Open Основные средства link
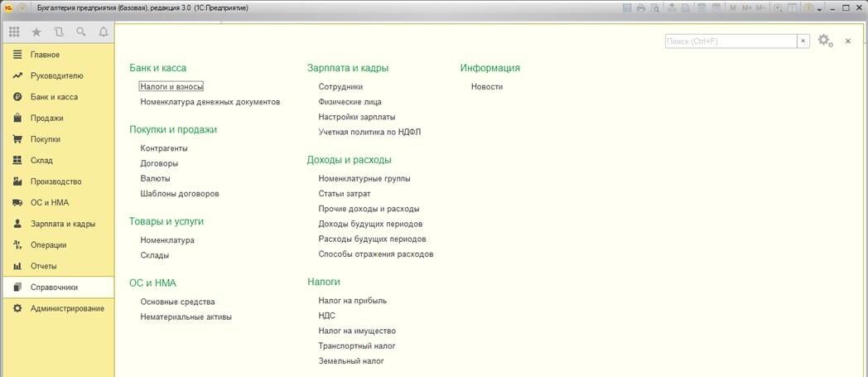Screen dimensions: 868x377 click(x=178, y=302)
